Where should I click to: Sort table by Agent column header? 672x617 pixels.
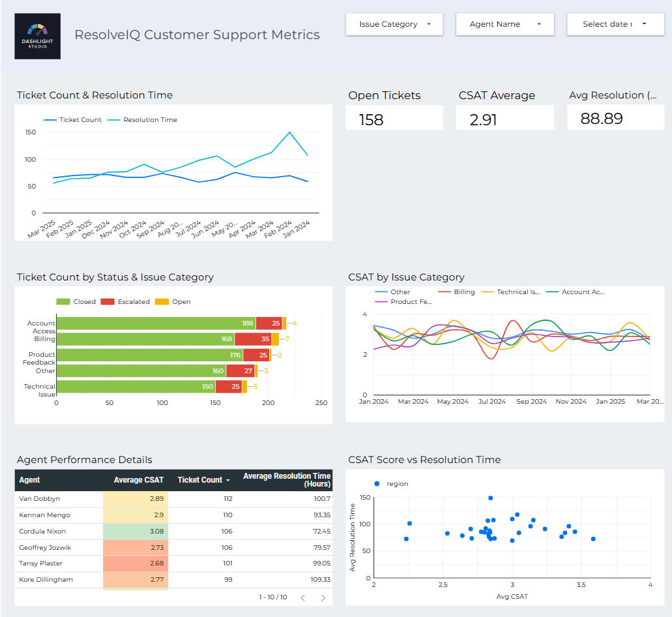30,480
